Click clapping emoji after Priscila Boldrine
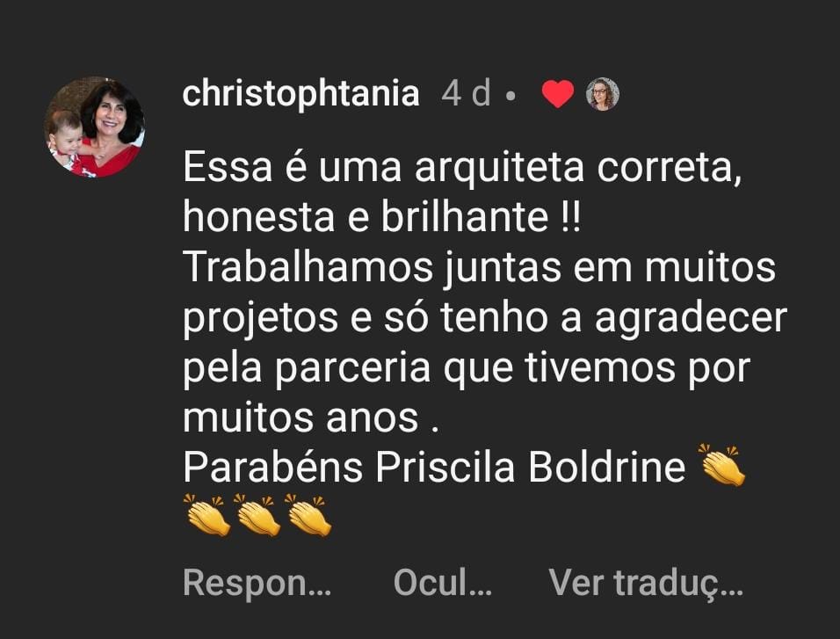Viewport: 840px width, 639px height. (x=723, y=465)
